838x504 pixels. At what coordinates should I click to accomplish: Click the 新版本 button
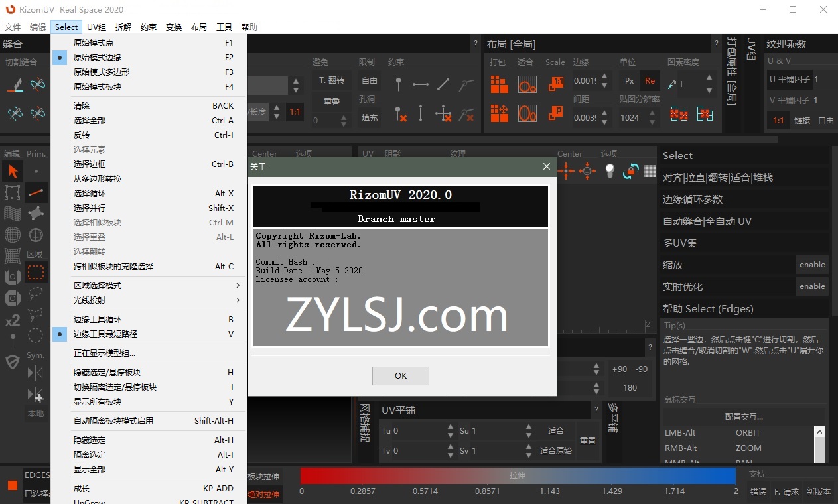tap(818, 491)
